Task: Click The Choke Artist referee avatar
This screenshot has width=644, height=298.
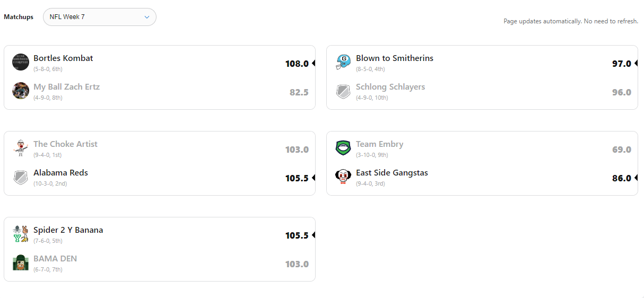Action: pyautogui.click(x=21, y=148)
